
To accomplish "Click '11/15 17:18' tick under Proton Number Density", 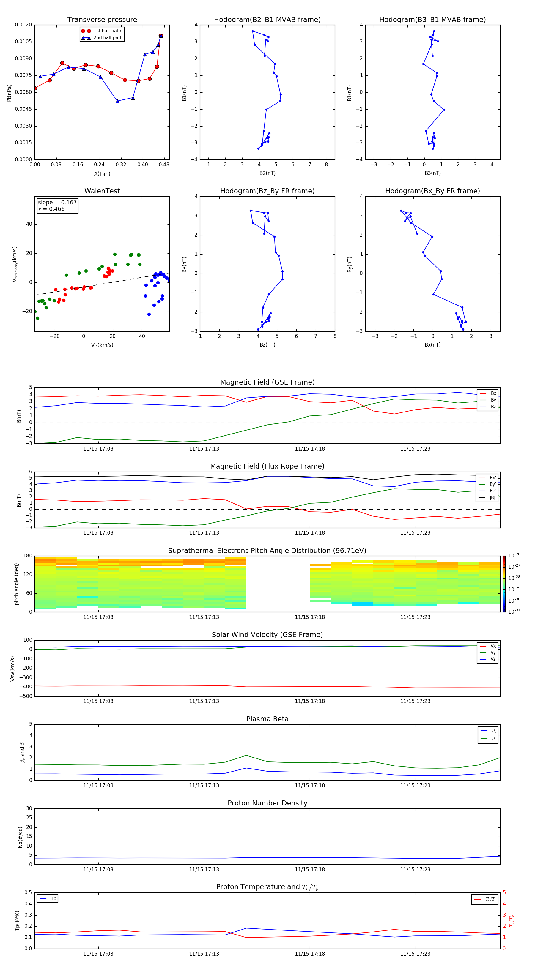I will (310, 870).
